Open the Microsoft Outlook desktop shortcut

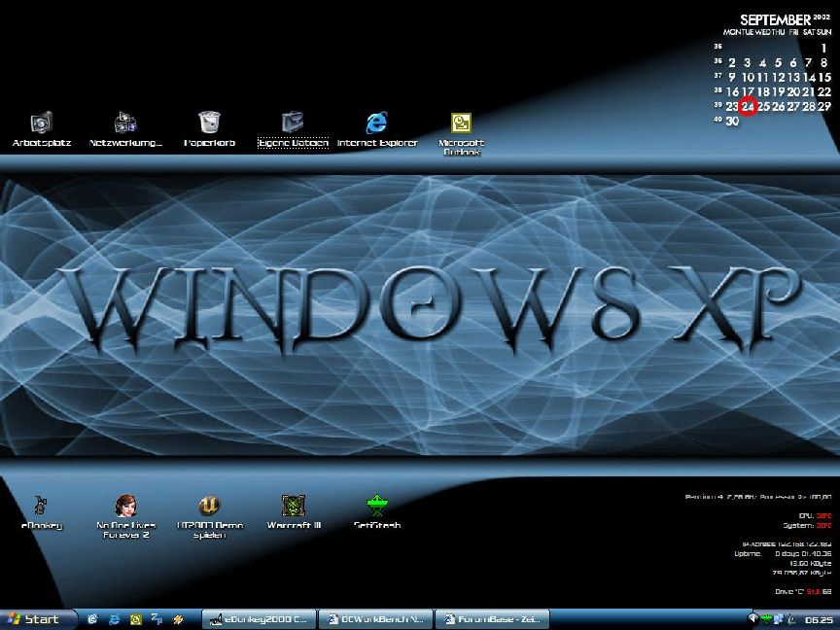[461, 134]
